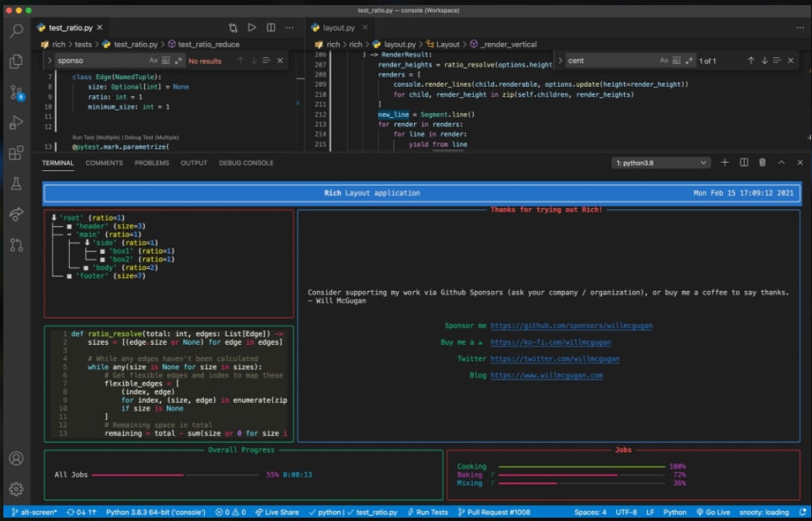812x521 pixels.
Task: Expand replace field in 'cent' find widget
Action: click(x=560, y=61)
